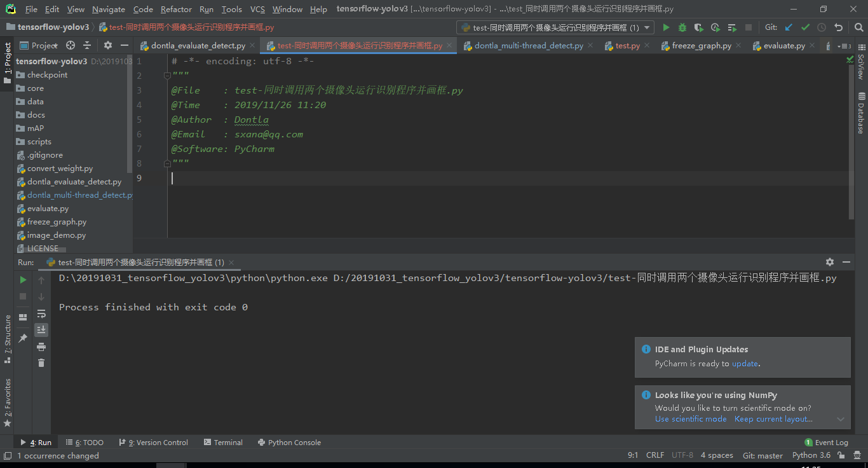Toggle soft-wrap in the Run console
868x468 pixels.
click(41, 313)
